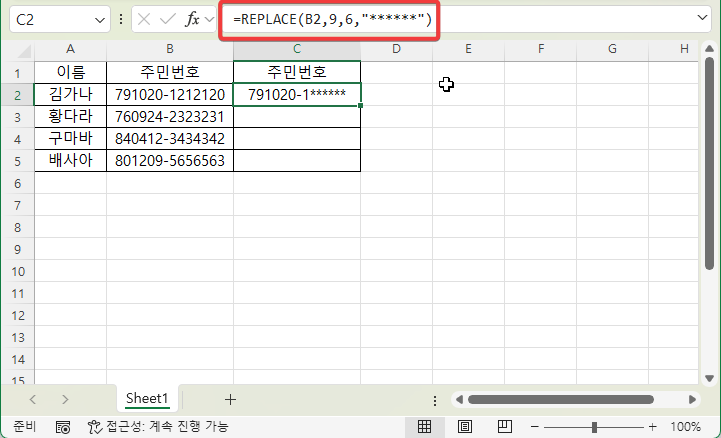
Task: Select column A header
Action: pyautogui.click(x=70, y=49)
